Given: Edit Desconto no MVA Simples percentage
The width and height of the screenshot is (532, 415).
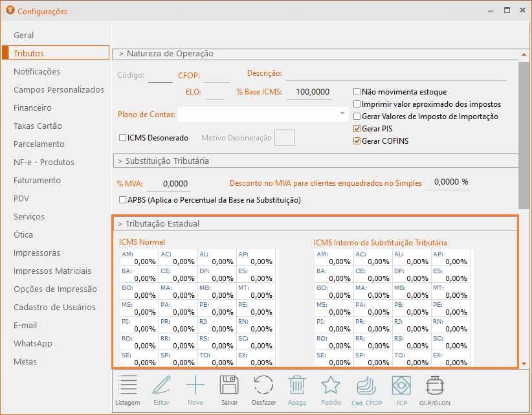Looking at the screenshot, I should point(447,182).
